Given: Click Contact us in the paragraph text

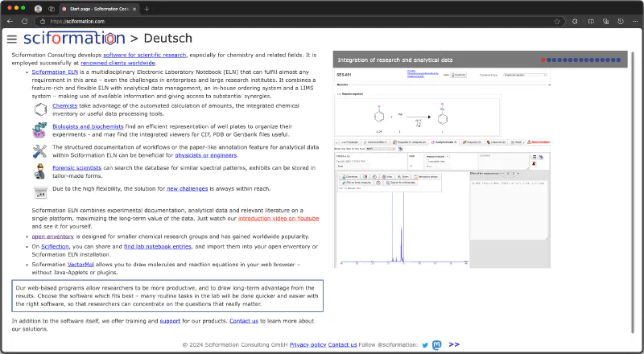Looking at the screenshot, I should 244,321.
